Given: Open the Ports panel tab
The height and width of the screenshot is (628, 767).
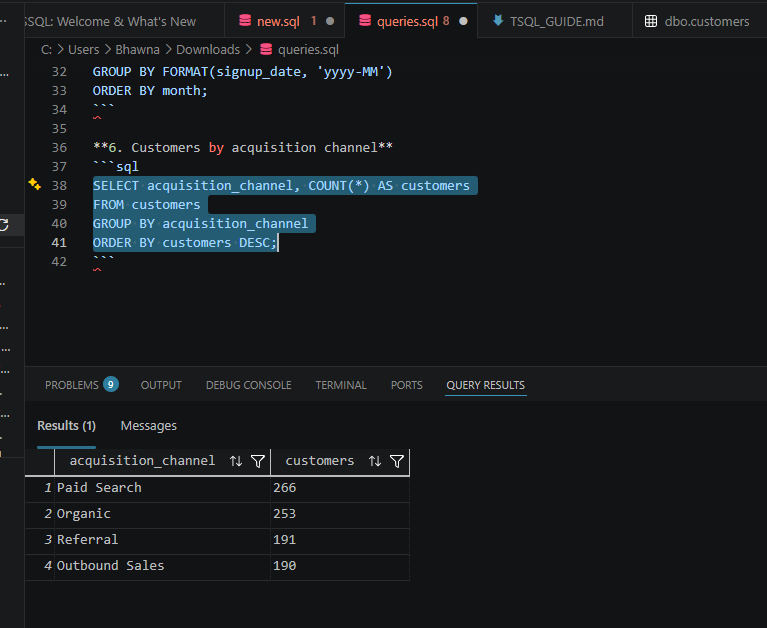Looking at the screenshot, I should (x=406, y=385).
